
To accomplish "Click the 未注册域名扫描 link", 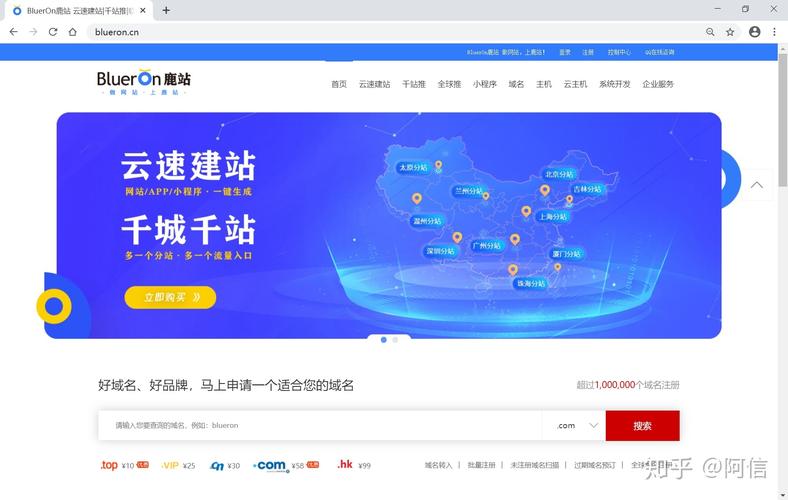I will (x=535, y=465).
